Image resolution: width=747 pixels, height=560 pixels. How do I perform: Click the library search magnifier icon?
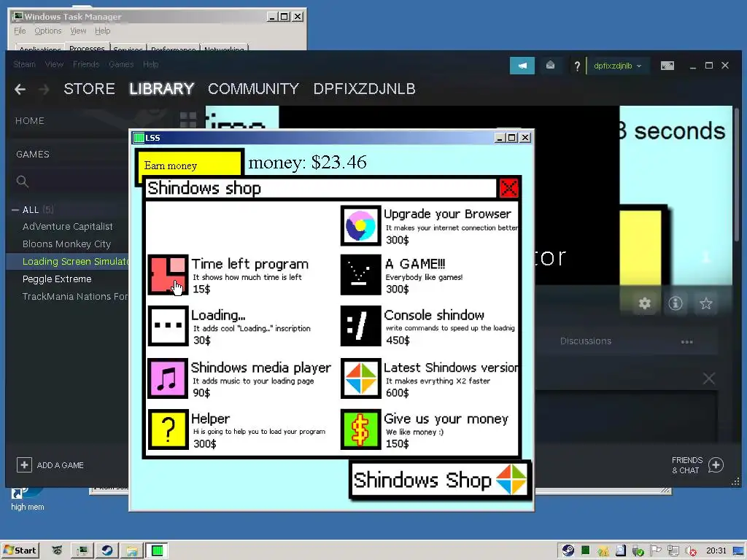[x=23, y=182]
